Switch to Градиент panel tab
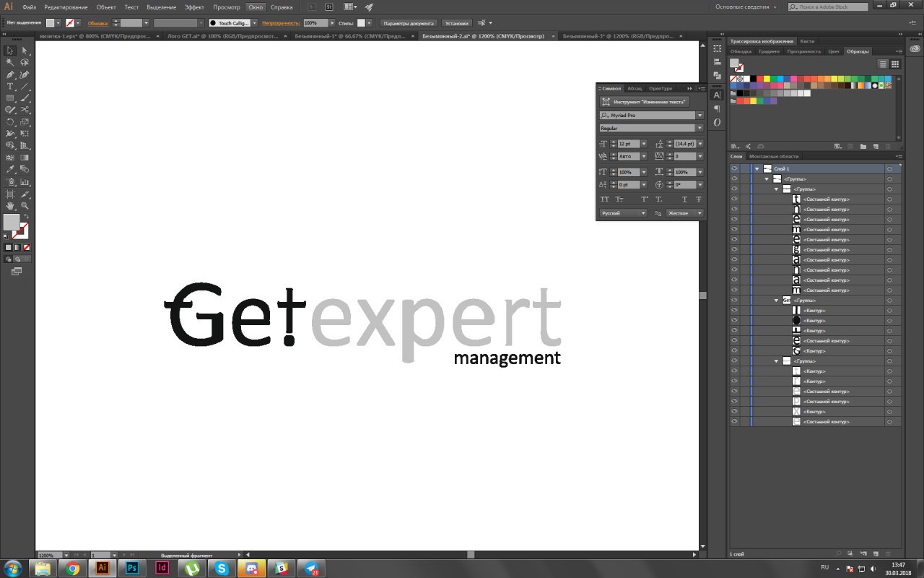 coord(770,51)
